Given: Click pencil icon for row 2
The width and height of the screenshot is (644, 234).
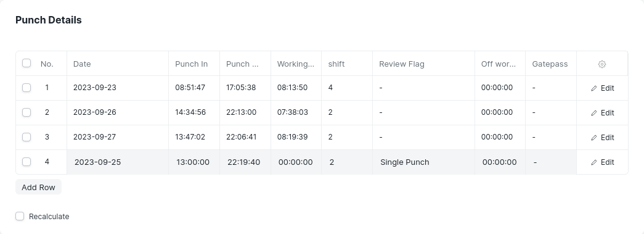Looking at the screenshot, I should coord(594,113).
